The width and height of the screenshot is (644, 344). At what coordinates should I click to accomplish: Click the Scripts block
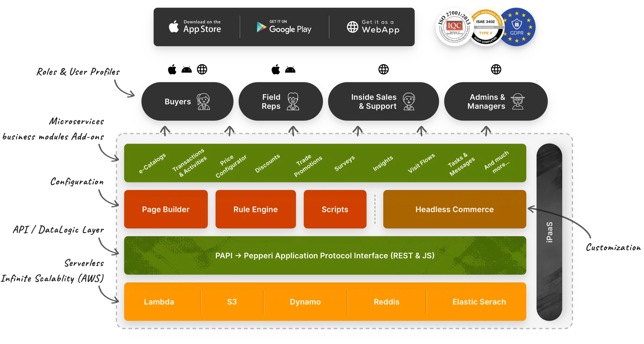coord(335,209)
